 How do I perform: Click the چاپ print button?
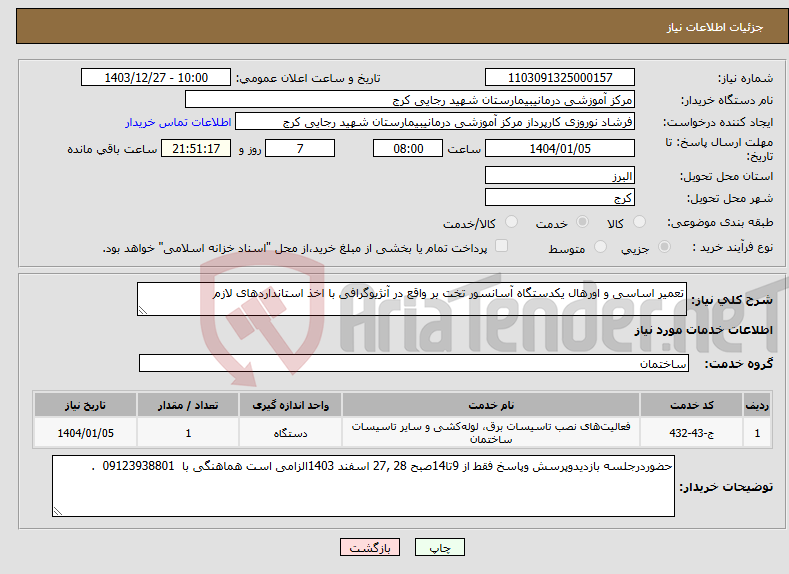pyautogui.click(x=440, y=547)
